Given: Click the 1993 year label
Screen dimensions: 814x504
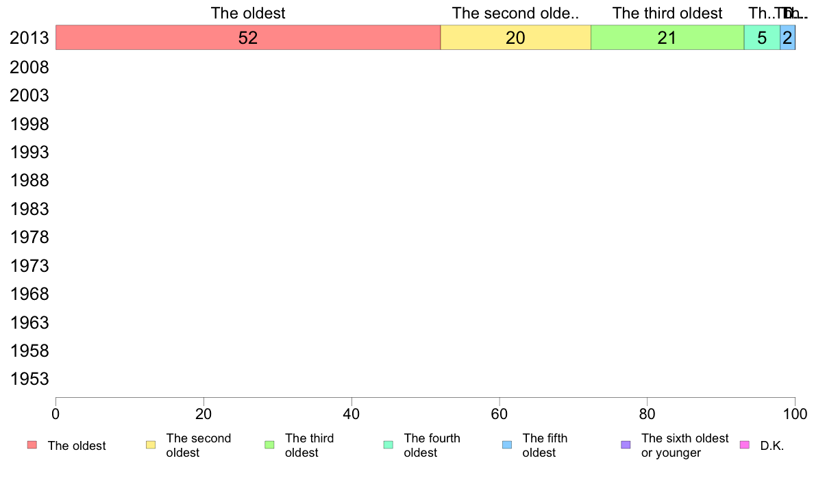Looking at the screenshot, I should (x=29, y=153).
